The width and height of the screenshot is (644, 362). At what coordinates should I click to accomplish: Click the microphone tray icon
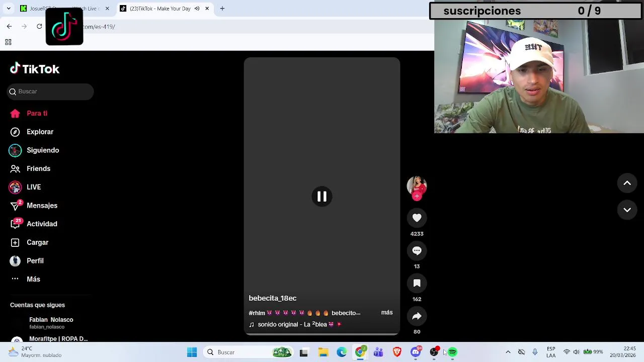535,352
